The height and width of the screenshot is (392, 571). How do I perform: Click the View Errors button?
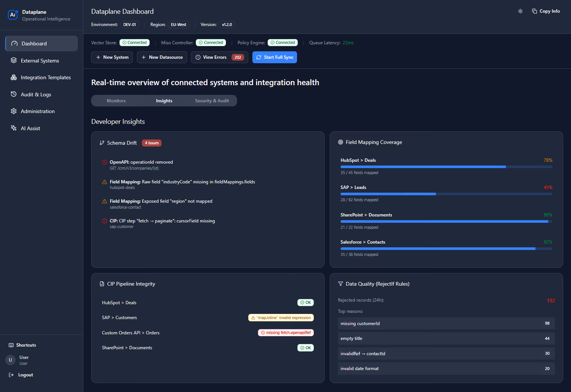pos(220,57)
